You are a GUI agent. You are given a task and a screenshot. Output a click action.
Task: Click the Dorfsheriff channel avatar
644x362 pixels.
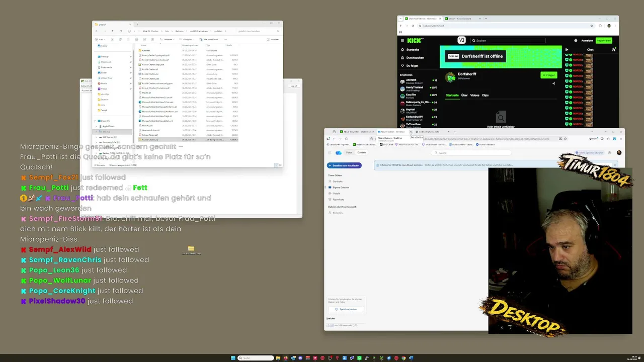click(x=451, y=77)
